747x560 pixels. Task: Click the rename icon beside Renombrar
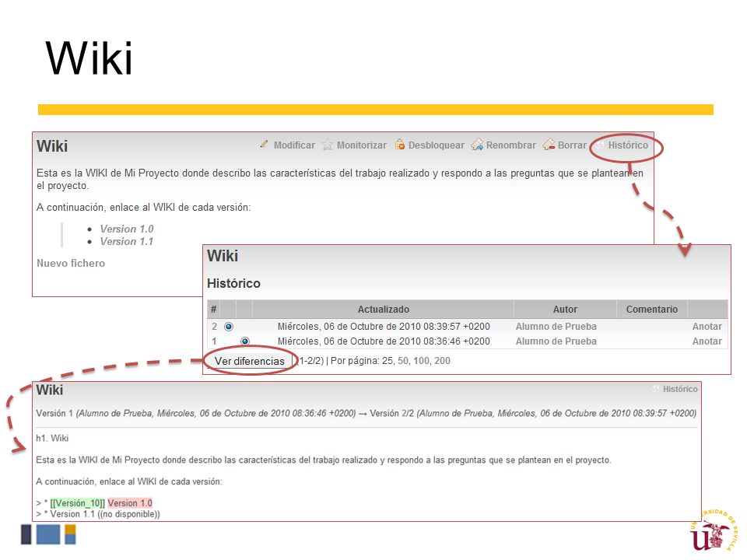[x=477, y=145]
